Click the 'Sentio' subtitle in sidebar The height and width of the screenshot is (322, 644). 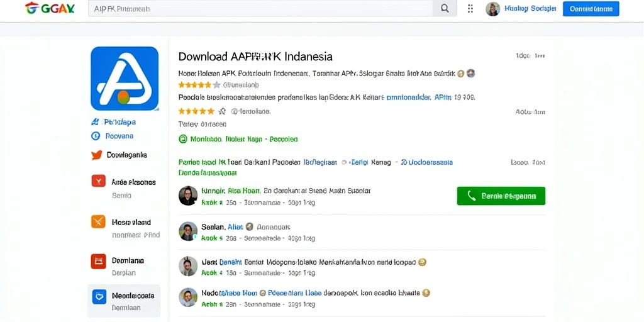pyautogui.click(x=121, y=196)
